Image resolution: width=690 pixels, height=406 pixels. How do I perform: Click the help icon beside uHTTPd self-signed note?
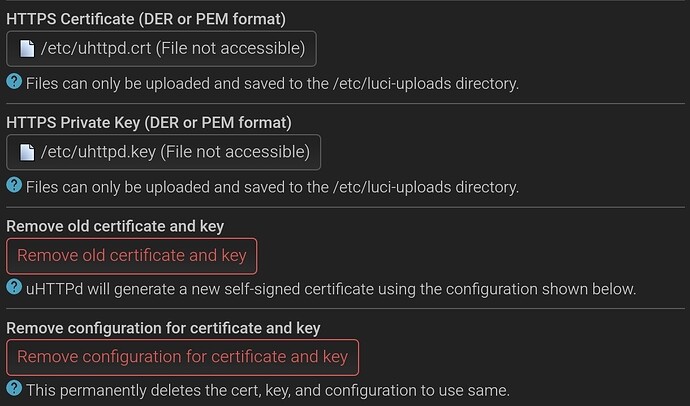(14, 288)
